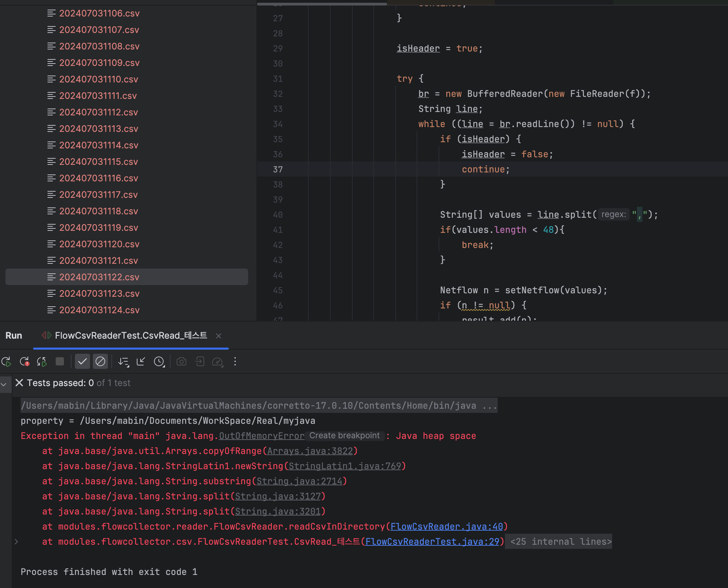The width and height of the screenshot is (728, 588).
Task: Click the Create breakpoint button
Action: pyautogui.click(x=344, y=436)
